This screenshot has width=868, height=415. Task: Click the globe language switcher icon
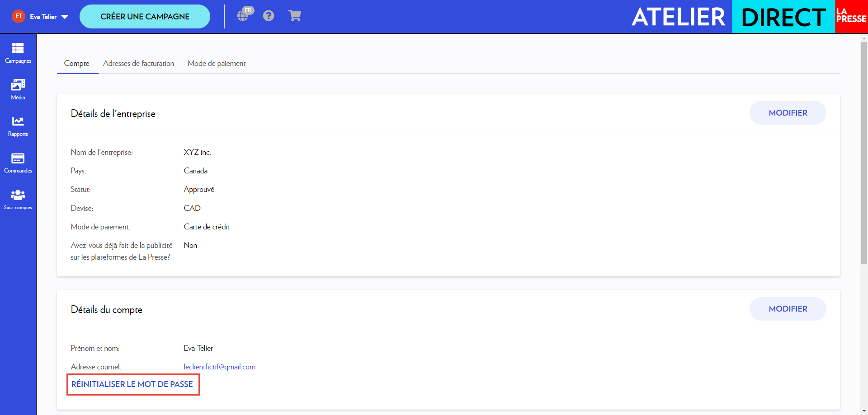[243, 16]
